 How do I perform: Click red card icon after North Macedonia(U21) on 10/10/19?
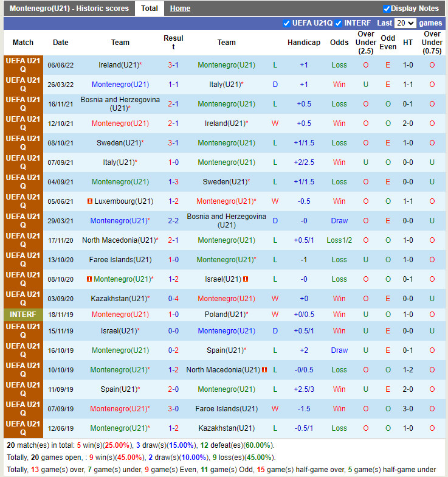264,370
